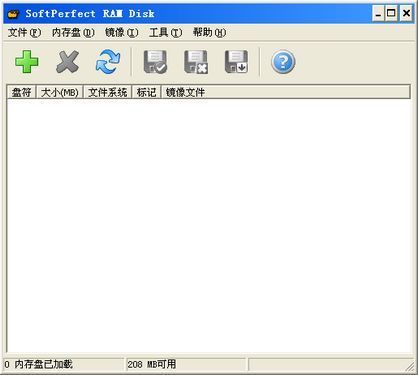Add a new RAM disk with green plus
This screenshot has height=375, width=418.
[x=27, y=62]
